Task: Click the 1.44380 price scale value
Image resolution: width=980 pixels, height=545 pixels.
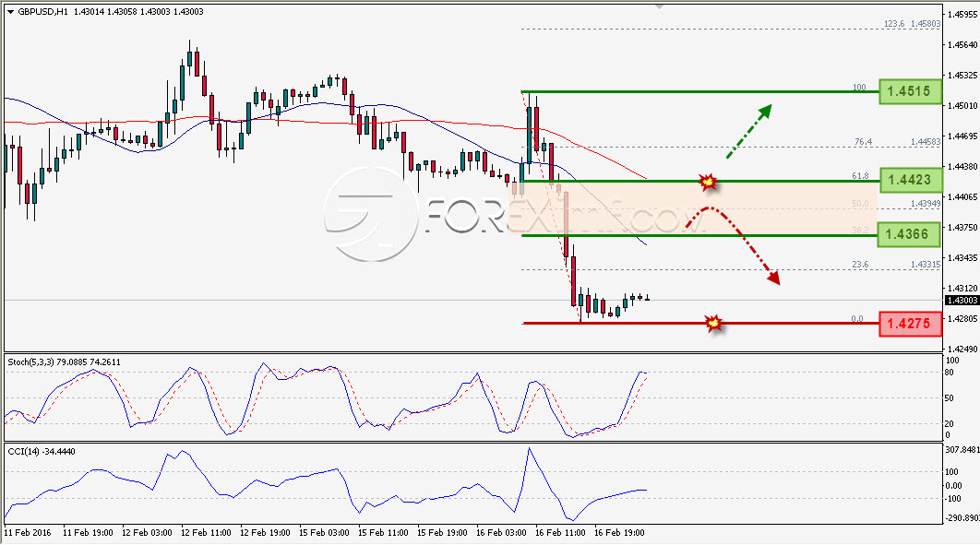Action: pyautogui.click(x=962, y=166)
